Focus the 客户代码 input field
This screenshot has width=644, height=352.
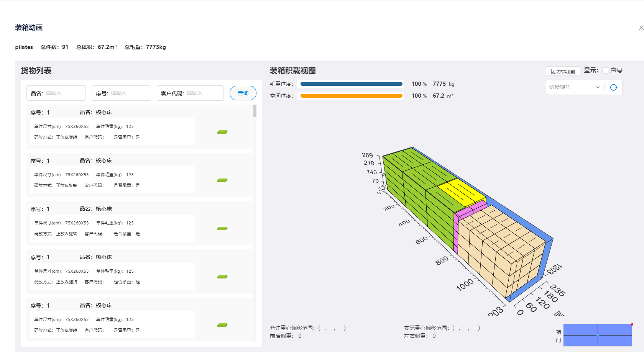[203, 93]
